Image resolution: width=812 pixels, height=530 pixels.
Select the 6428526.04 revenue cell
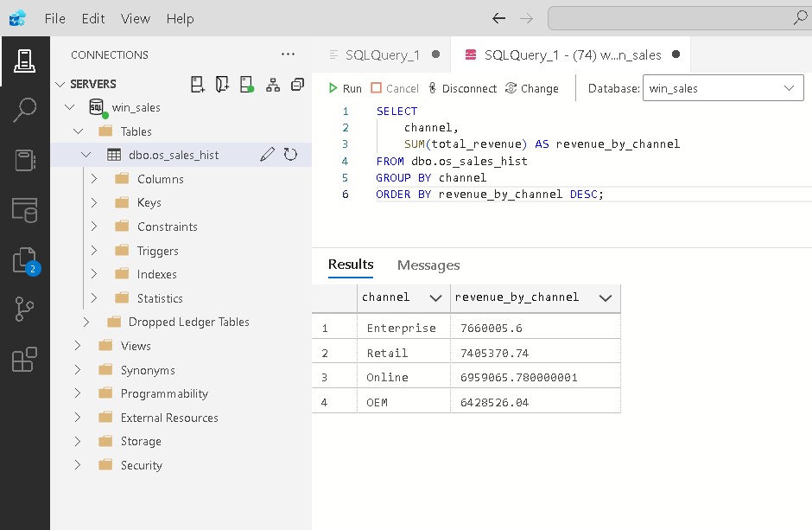tap(536, 402)
